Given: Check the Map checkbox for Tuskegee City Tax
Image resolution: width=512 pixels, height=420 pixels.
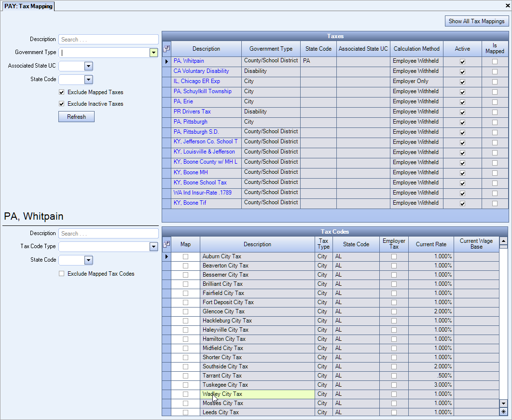Looking at the screenshot, I should coord(186,385).
